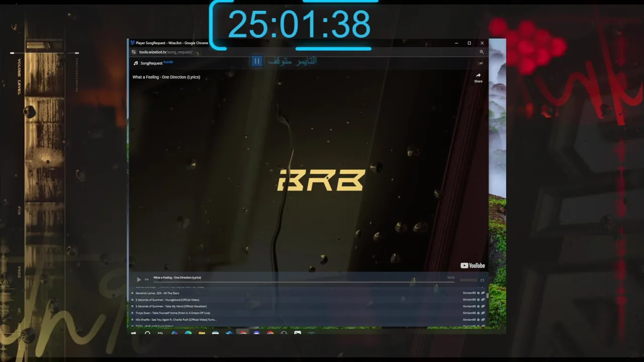
Task: Open File Explorer from the taskbar
Action: click(x=202, y=333)
